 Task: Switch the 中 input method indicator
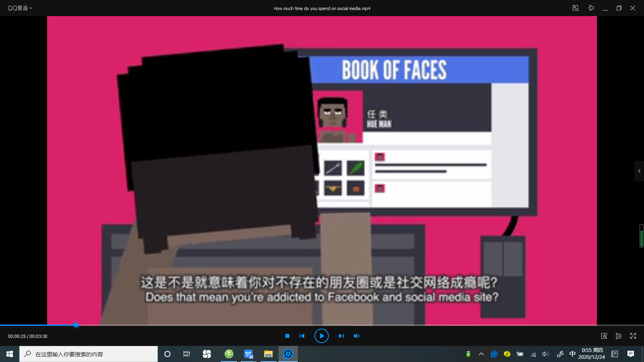pos(572,354)
